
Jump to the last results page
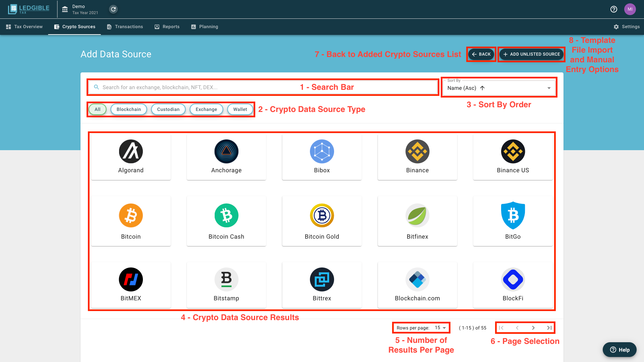tap(549, 328)
